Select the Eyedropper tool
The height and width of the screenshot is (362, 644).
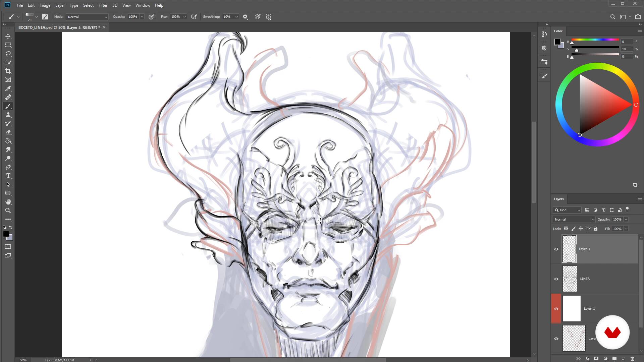point(8,88)
